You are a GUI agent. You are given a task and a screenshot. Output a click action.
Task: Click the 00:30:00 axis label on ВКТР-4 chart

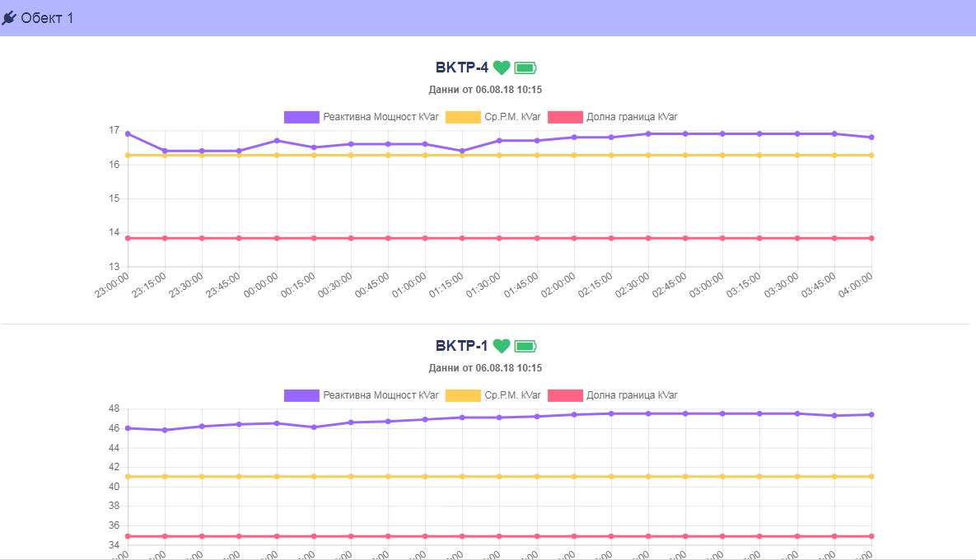click(x=335, y=286)
